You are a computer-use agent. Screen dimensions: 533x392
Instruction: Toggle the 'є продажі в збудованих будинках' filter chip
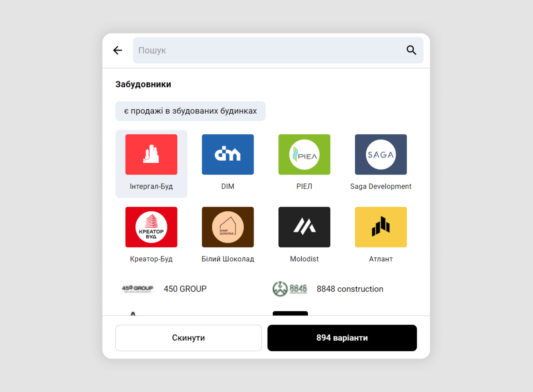pos(191,111)
